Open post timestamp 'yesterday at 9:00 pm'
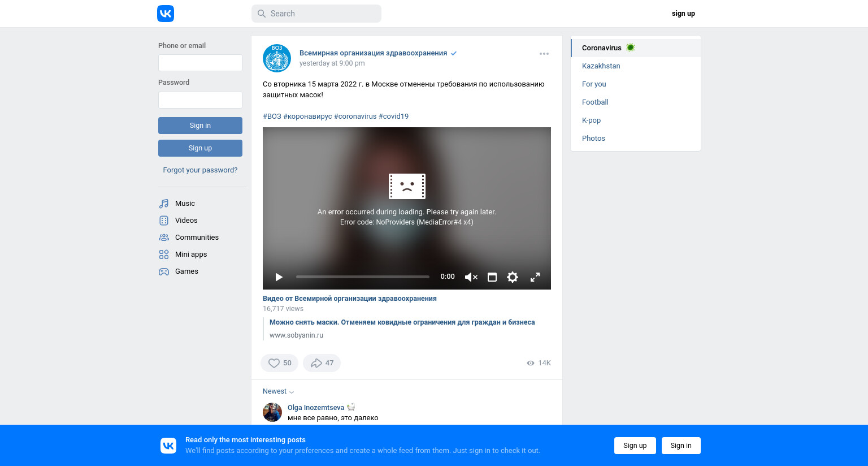 click(x=332, y=63)
